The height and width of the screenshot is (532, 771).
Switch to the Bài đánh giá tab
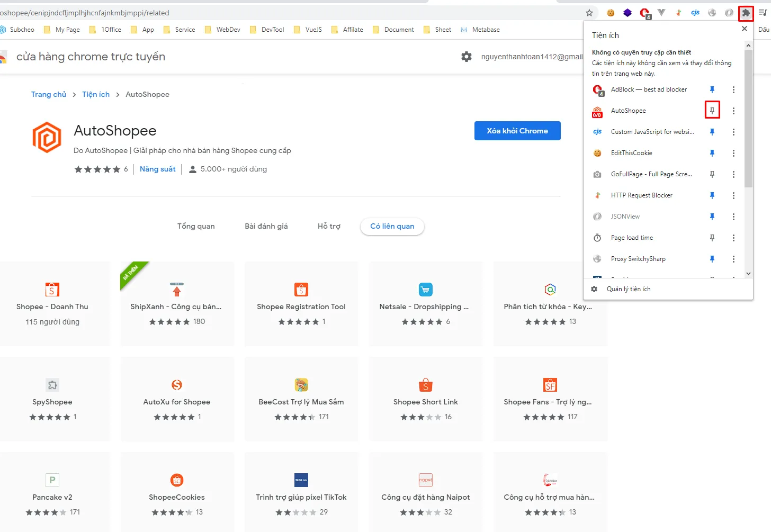(266, 226)
